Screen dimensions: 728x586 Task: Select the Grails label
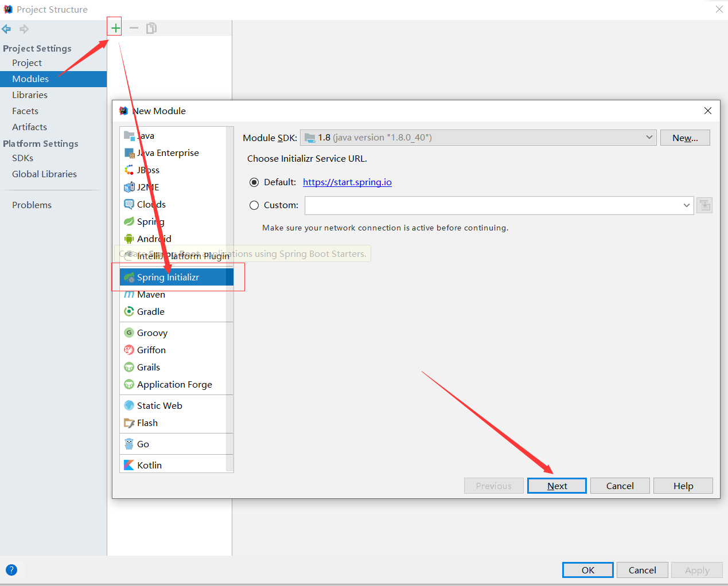(149, 368)
